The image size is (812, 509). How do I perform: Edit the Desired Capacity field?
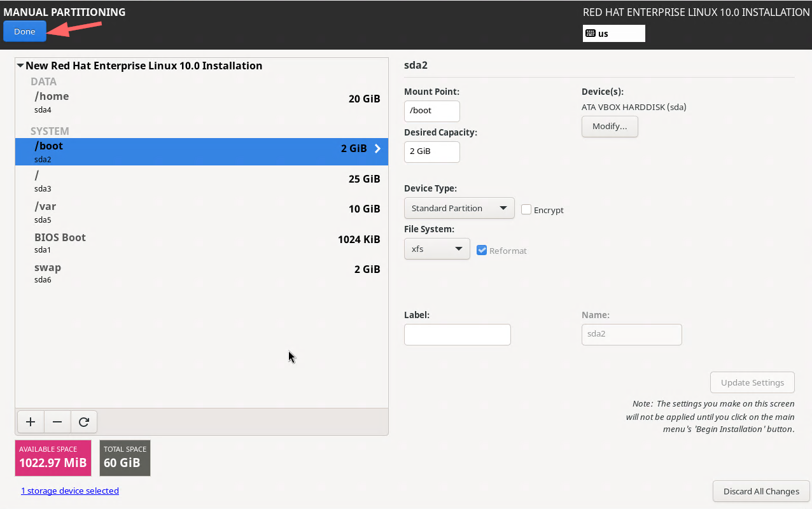(x=431, y=151)
